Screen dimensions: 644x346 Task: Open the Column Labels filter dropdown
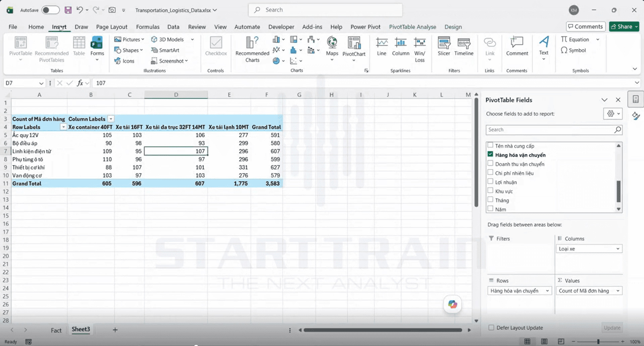111,119
